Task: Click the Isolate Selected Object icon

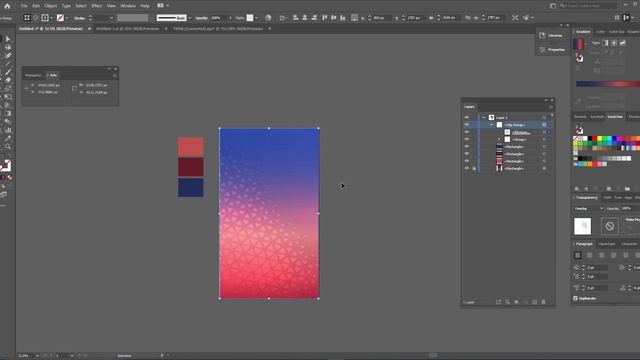Action: [515, 18]
